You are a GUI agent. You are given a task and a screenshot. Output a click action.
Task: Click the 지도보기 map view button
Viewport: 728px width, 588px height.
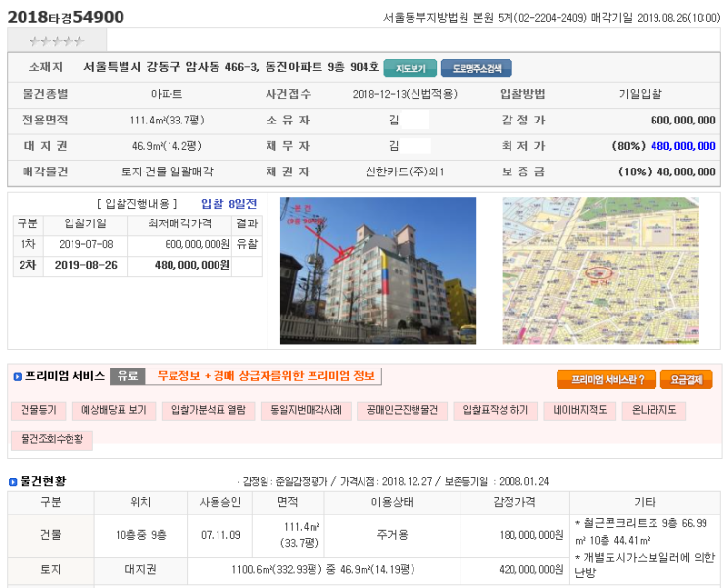411,69
